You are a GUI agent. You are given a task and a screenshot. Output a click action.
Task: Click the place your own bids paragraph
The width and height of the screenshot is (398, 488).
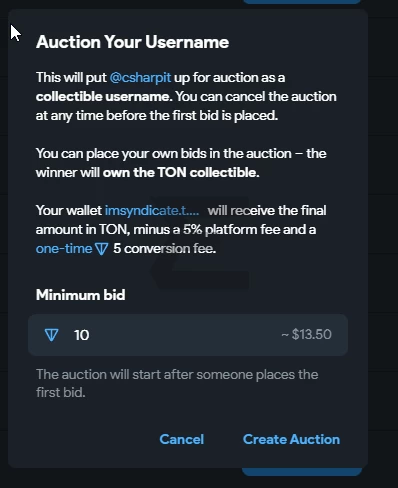(181, 163)
